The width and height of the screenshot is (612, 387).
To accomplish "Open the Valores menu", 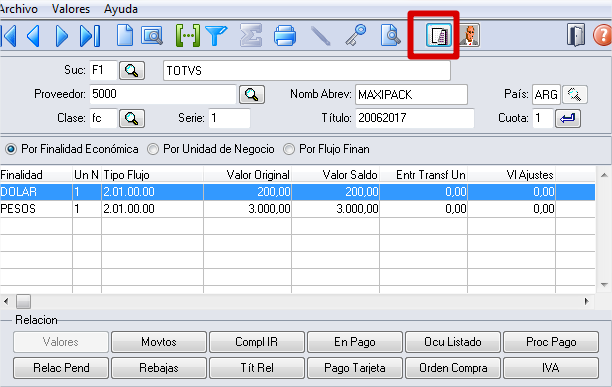I will (71, 9).
